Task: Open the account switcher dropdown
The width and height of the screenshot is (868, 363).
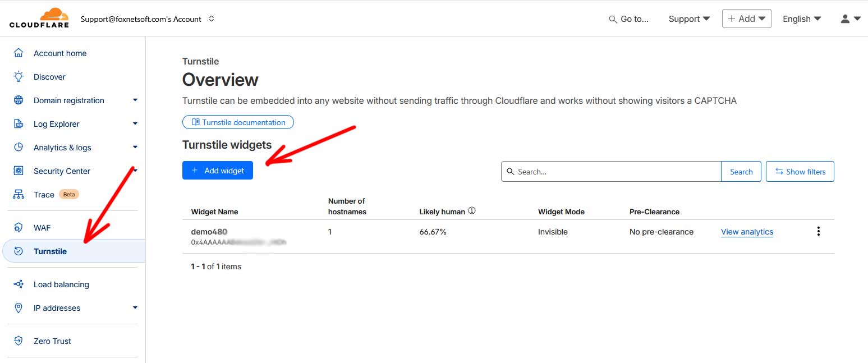Action: point(212,19)
